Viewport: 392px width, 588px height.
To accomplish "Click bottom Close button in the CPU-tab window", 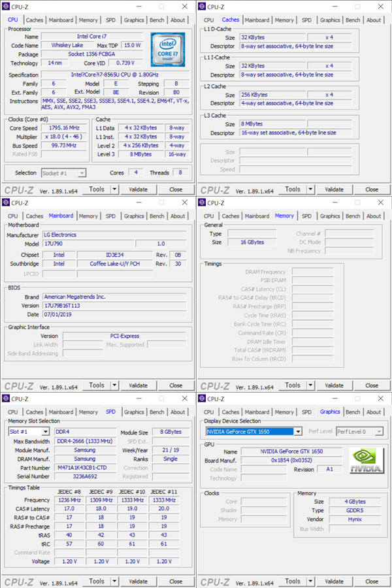I will coord(176,189).
